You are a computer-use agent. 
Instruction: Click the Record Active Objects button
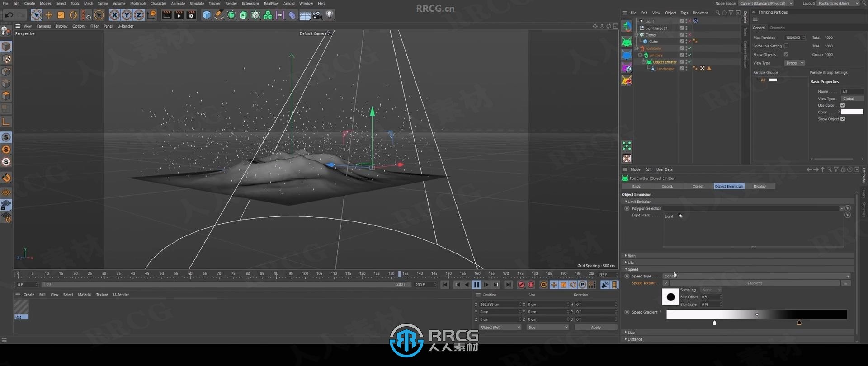[x=521, y=285]
